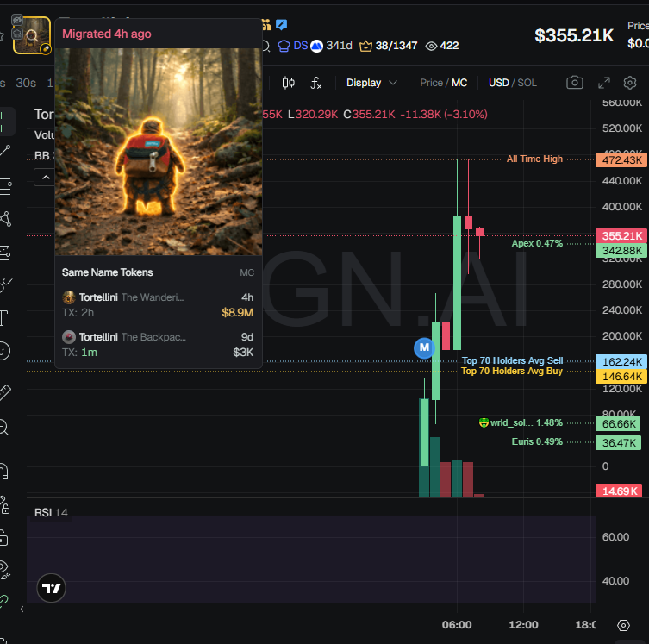Open time axis settings gear icon
Screen dimensions: 649x644
(623, 625)
